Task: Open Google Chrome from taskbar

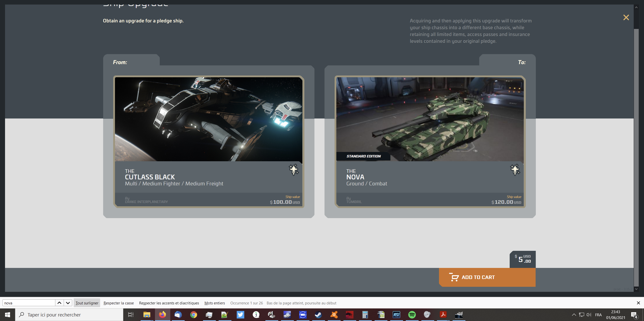Action: pyautogui.click(x=193, y=315)
